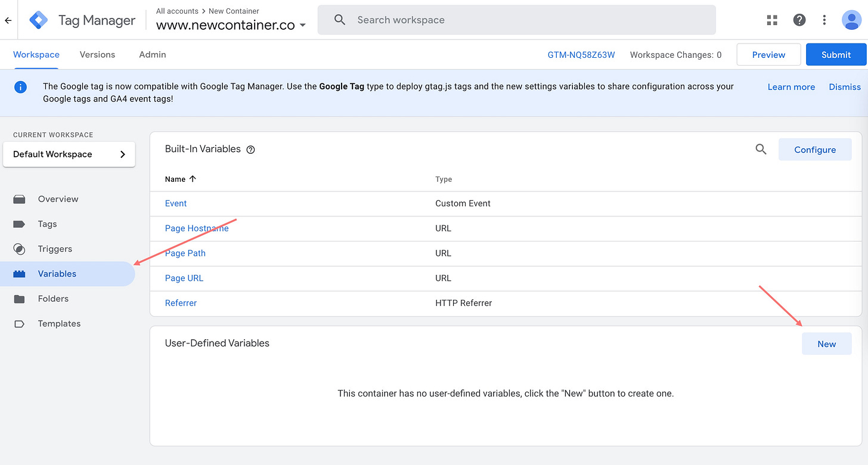Click New to create user-defined variable
This screenshot has width=868, height=465.
[x=826, y=344]
